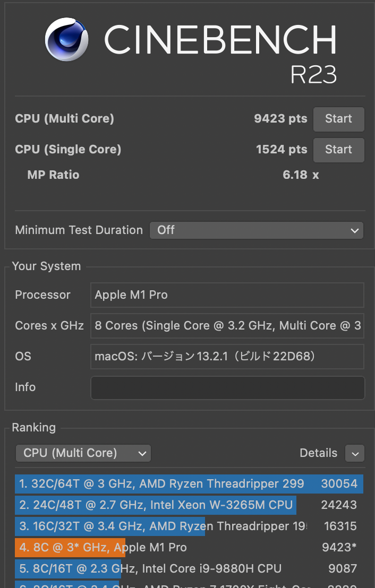Start the CPU Single Core benchmark
Image resolution: width=375 pixels, height=588 pixels.
338,150
